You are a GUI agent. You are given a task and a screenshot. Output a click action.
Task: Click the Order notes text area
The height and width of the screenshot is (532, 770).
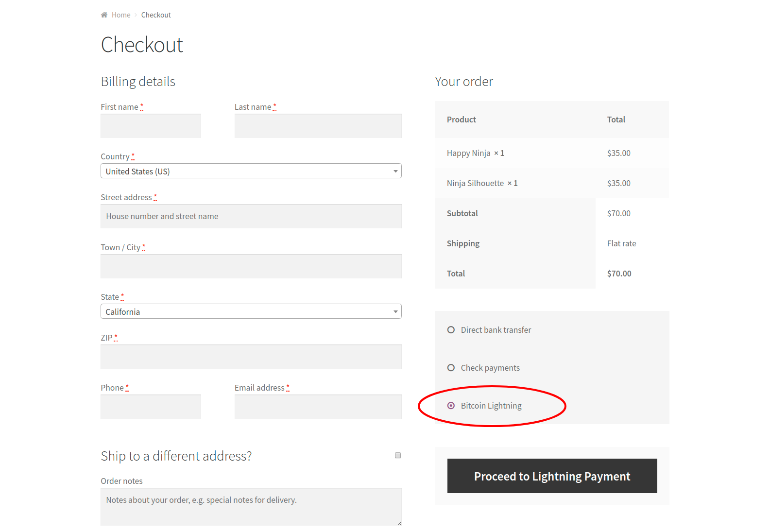(x=251, y=507)
